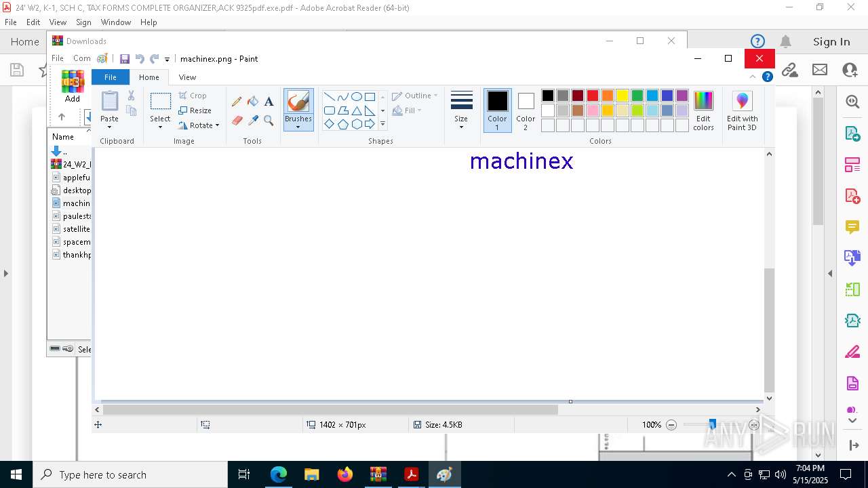
Task: Collapse the Acrobat right tools pane arrow
Action: pos(830,274)
